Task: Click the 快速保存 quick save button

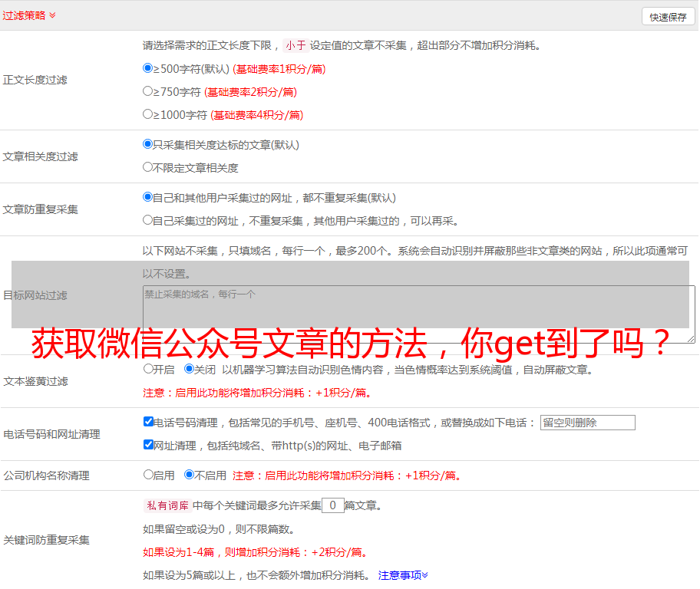Action: pyautogui.click(x=668, y=17)
